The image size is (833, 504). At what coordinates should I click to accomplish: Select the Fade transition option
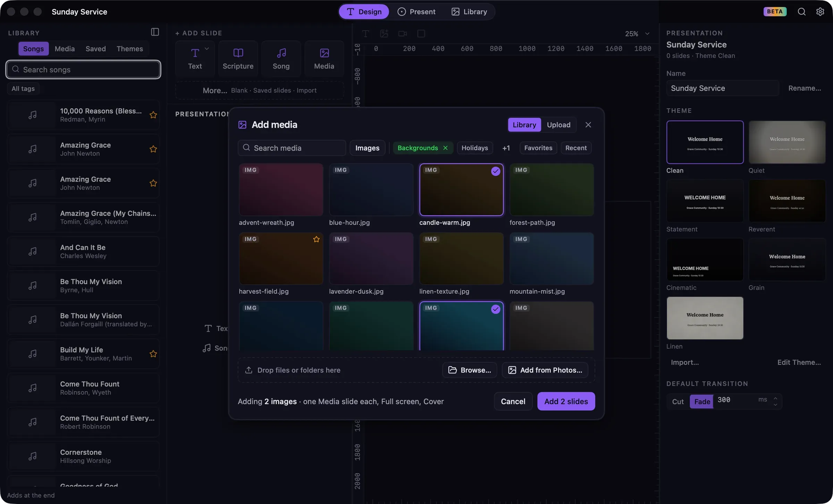pyautogui.click(x=702, y=402)
